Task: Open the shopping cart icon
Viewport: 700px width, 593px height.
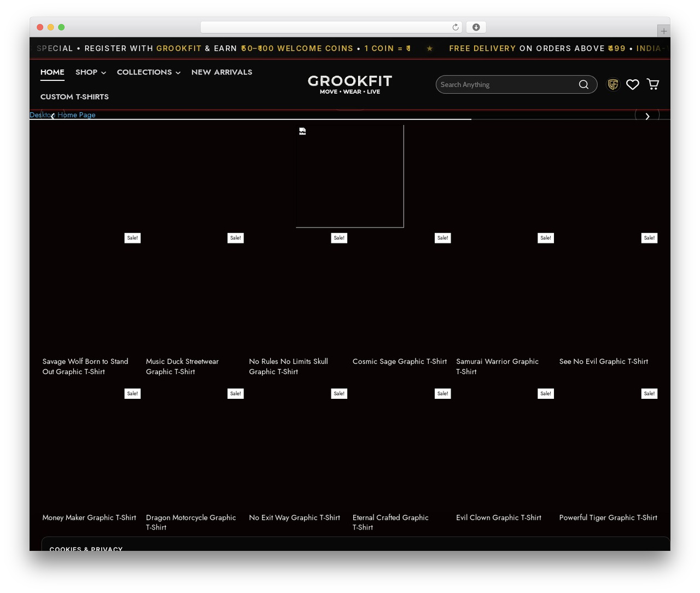Action: [x=653, y=84]
